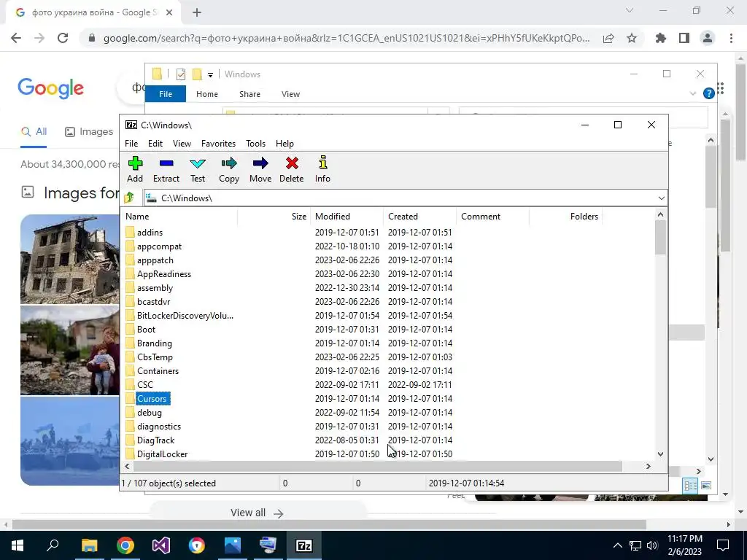Sort list by Name column header
The height and width of the screenshot is (560, 747).
179,216
